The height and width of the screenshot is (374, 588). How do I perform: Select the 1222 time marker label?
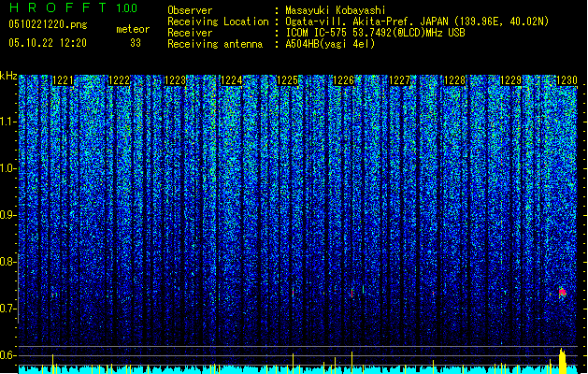pos(119,80)
